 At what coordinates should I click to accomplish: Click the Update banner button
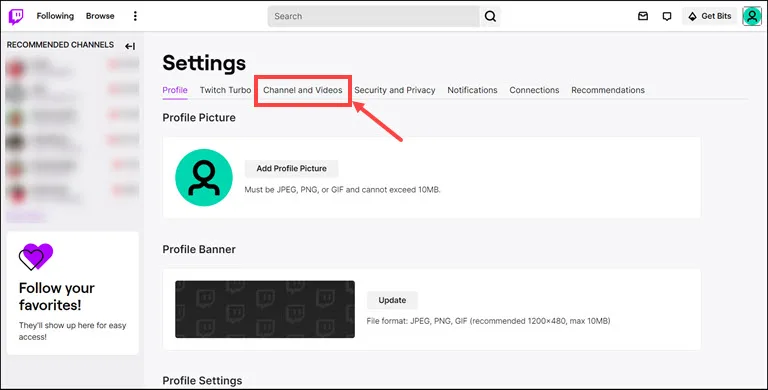[x=392, y=300]
